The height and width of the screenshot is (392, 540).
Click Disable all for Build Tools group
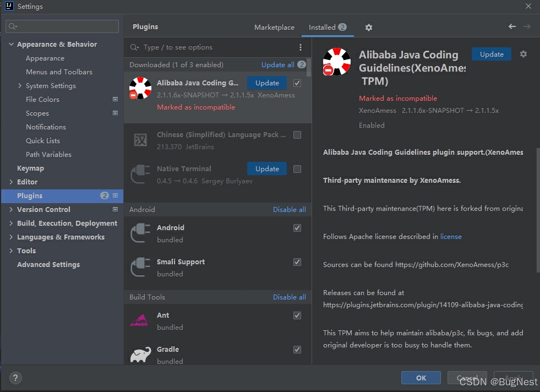point(290,297)
